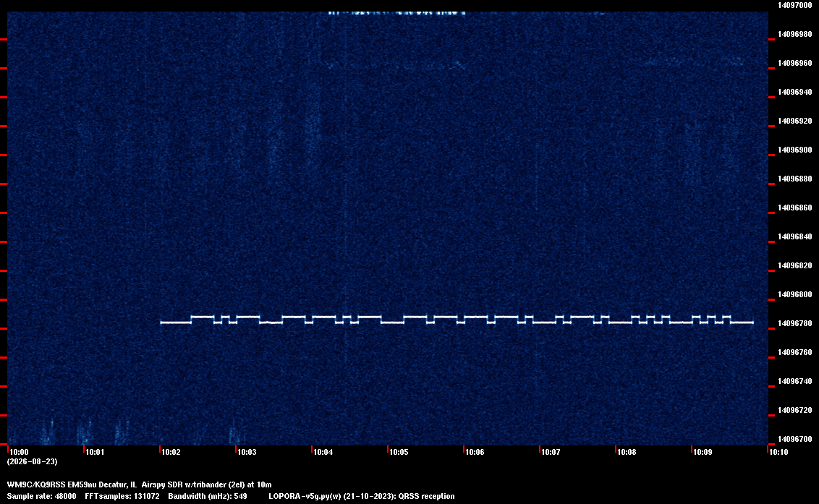The width and height of the screenshot is (819, 504).
Task: Click the 14096760 frequency label
Action: tap(795, 353)
